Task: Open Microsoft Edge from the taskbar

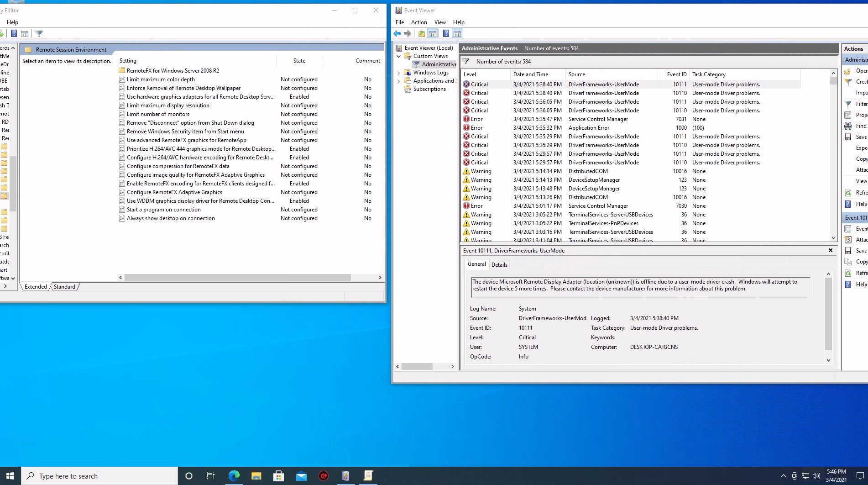Action: coord(234,476)
